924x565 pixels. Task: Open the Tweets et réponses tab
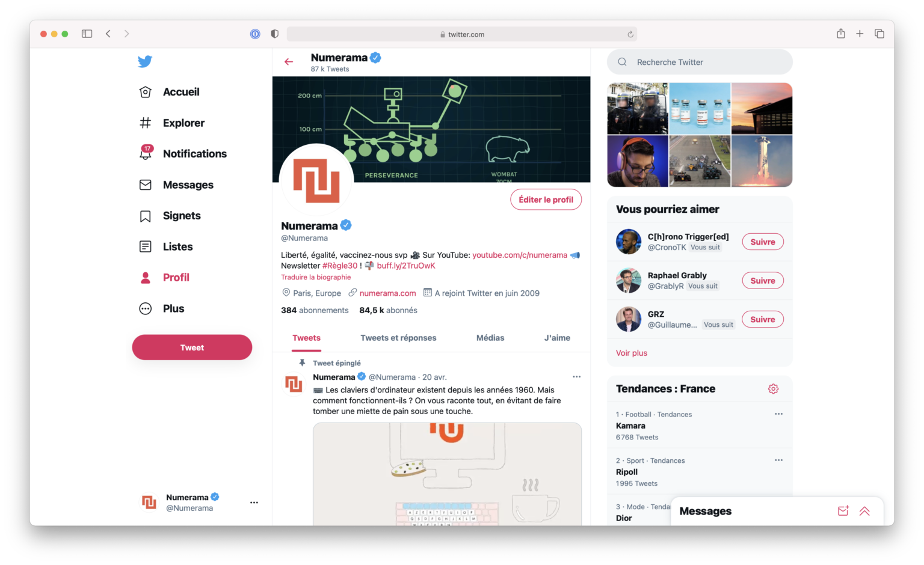398,338
